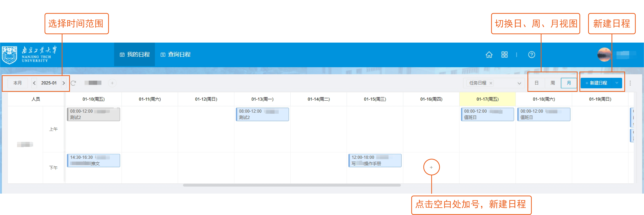This screenshot has height=215, width=644.
Task: Switch to 月 view
Action: pyautogui.click(x=569, y=83)
